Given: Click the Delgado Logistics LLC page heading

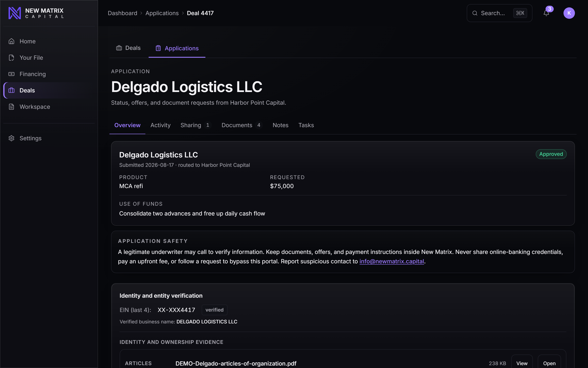Looking at the screenshot, I should (187, 87).
